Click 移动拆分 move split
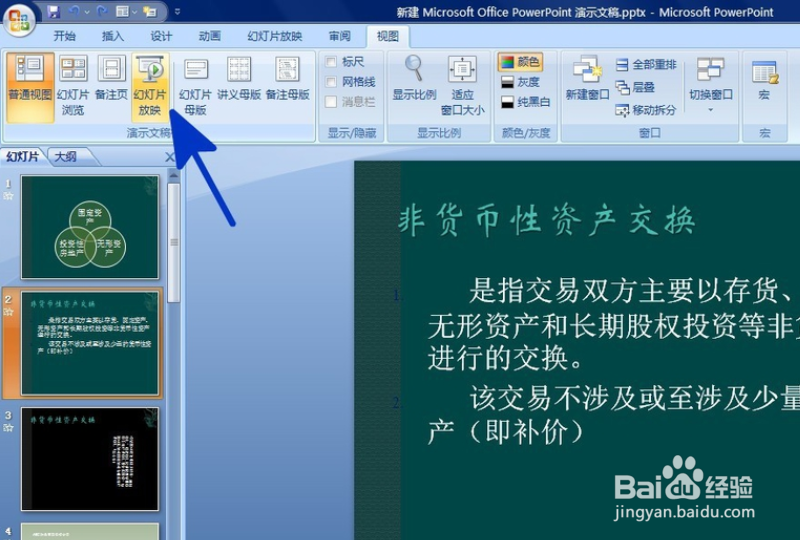The image size is (800, 540). point(646,110)
